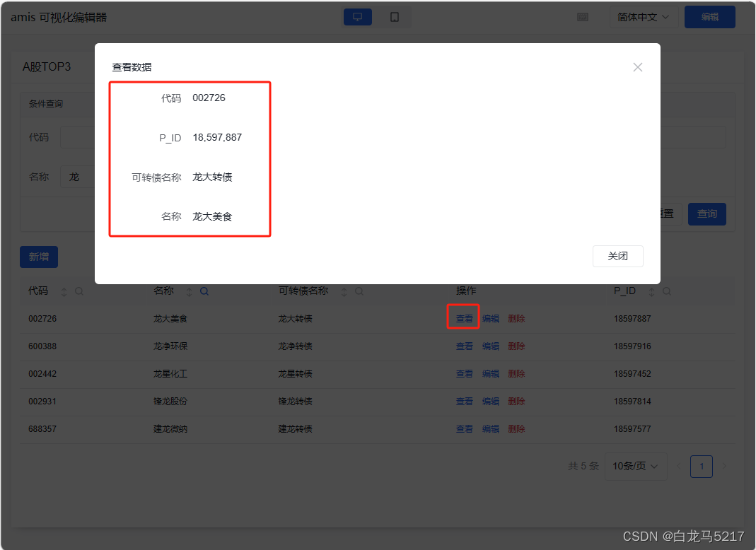Switch to desktop preview mode icon
The image size is (756, 550).
357,17
